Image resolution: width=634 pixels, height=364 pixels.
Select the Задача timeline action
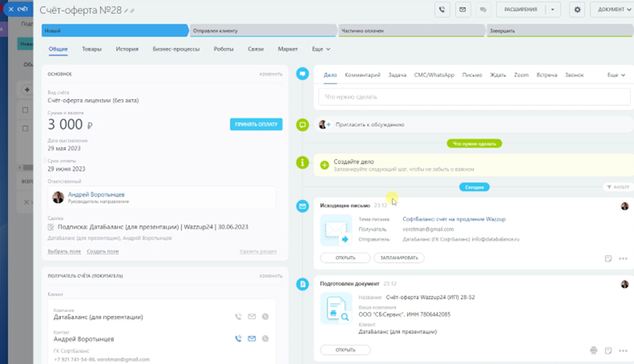pos(397,75)
